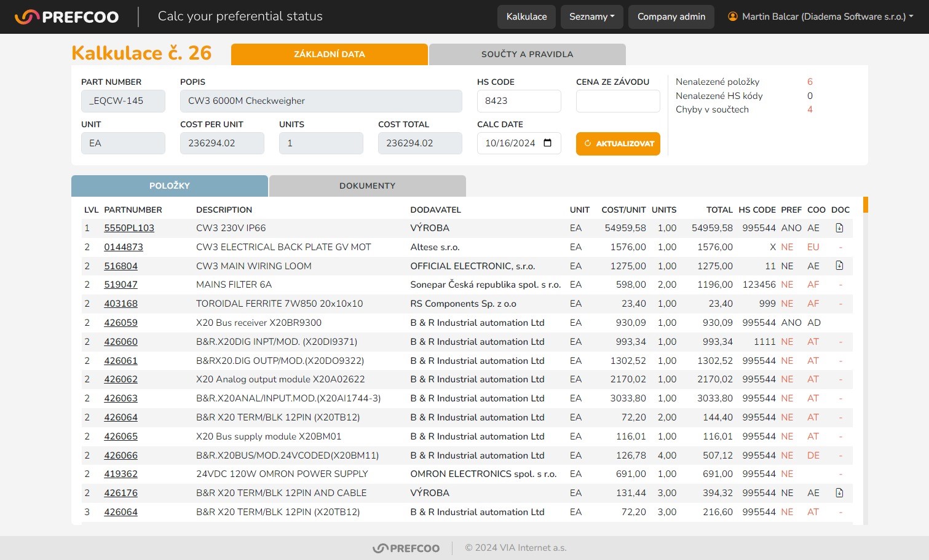Open document icon for row 426176

(x=839, y=493)
